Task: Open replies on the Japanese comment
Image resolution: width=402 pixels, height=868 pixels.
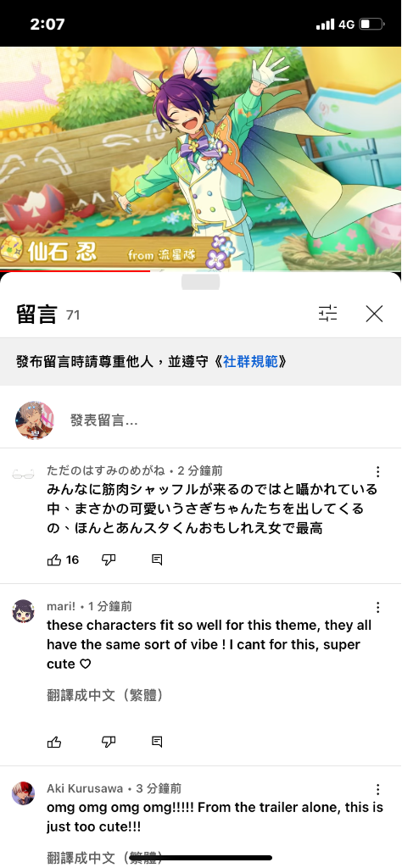Action: click(157, 560)
